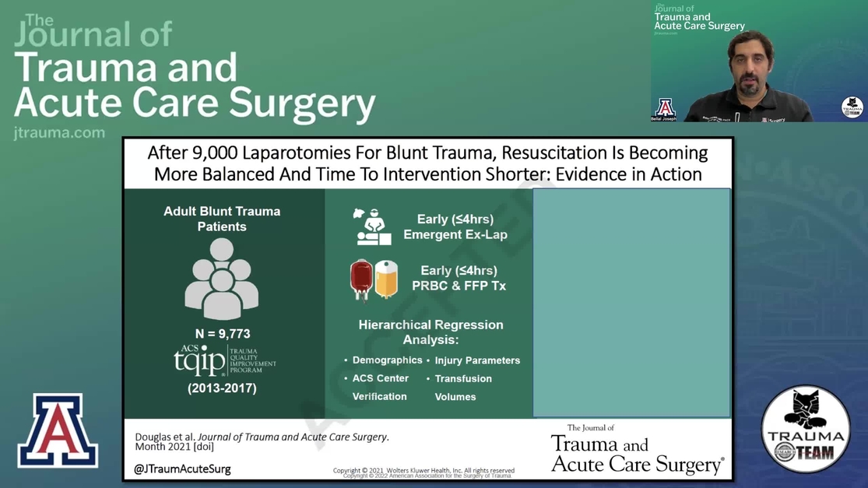Click the University of Arizona 'A' logo bottom-left

57,430
